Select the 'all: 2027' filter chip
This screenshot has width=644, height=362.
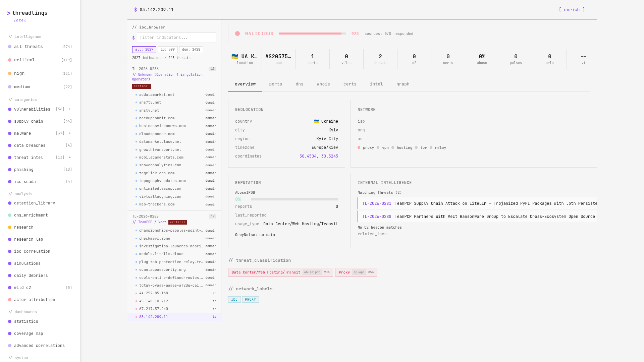[x=144, y=50]
